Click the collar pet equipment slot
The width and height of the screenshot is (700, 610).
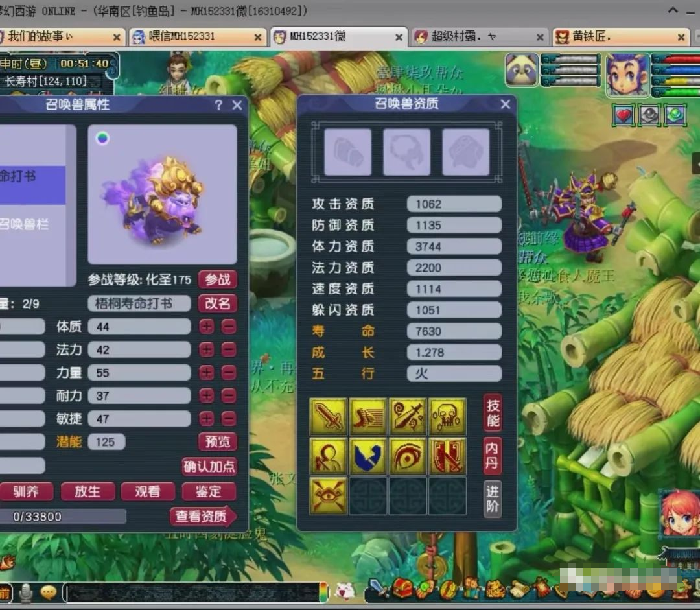[x=406, y=152]
